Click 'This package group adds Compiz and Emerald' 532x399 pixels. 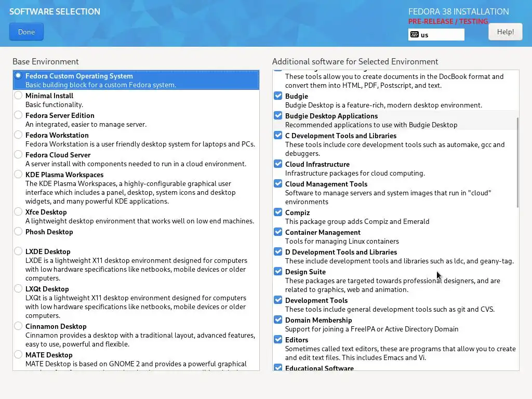pyautogui.click(x=357, y=221)
